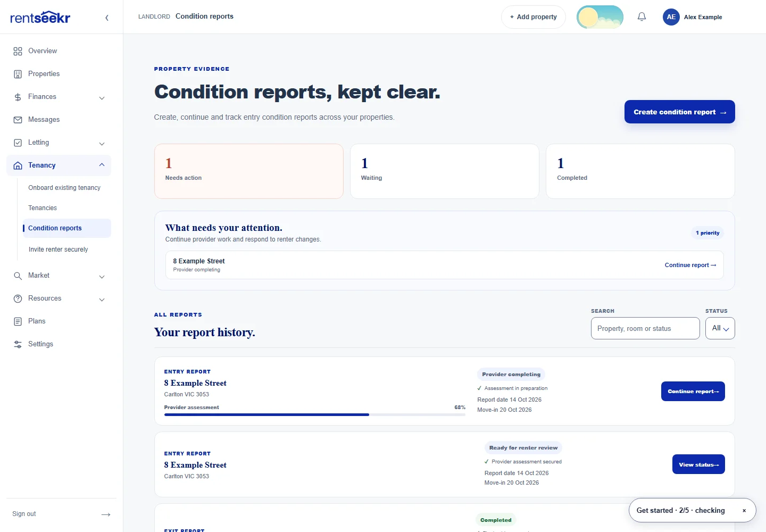Toggle the day/night theme switch
This screenshot has width=766, height=532.
coord(600,17)
